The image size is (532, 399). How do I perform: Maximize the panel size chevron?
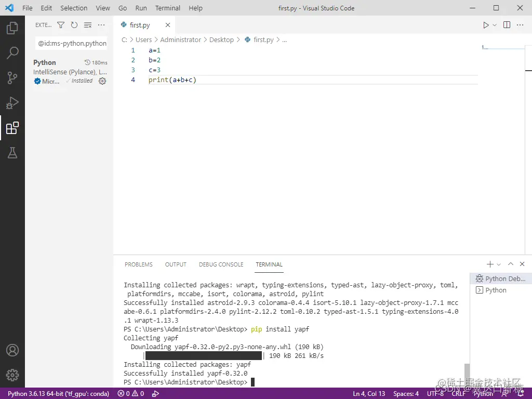click(x=511, y=264)
